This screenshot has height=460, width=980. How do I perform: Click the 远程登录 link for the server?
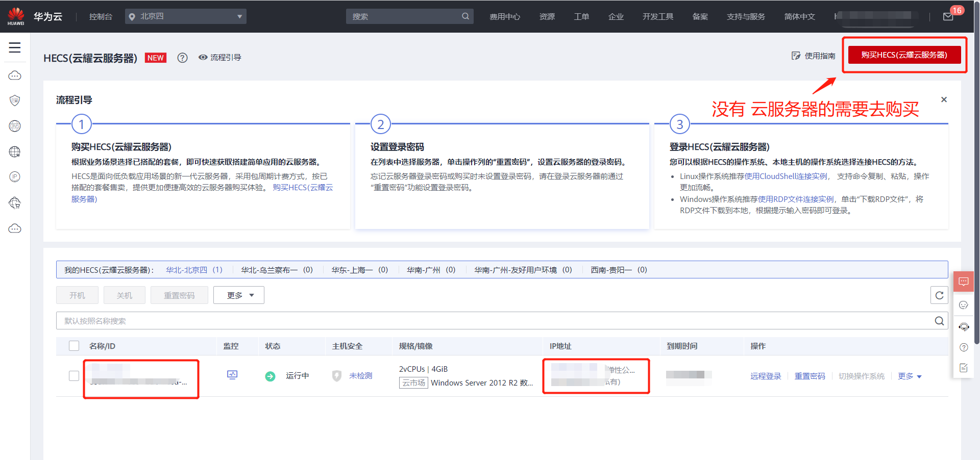point(766,376)
